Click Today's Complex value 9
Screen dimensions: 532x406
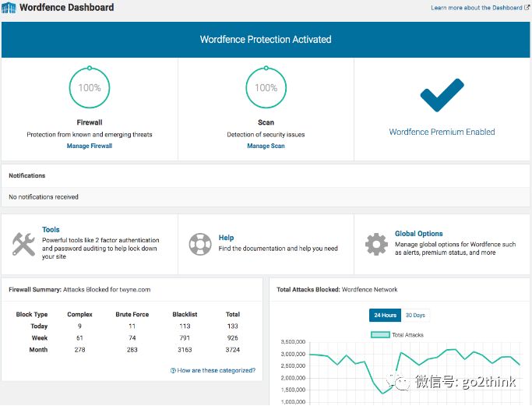click(x=79, y=327)
